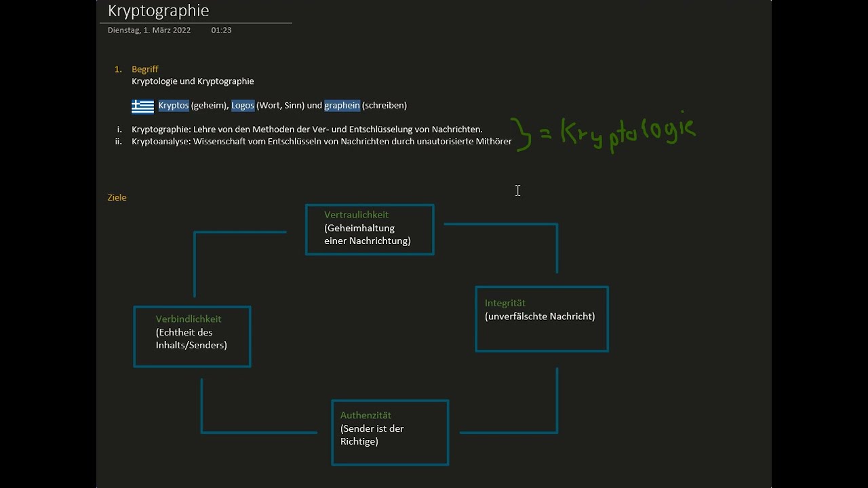The width and height of the screenshot is (868, 488).
Task: Click the highlighted word Logos
Action: 243,106
